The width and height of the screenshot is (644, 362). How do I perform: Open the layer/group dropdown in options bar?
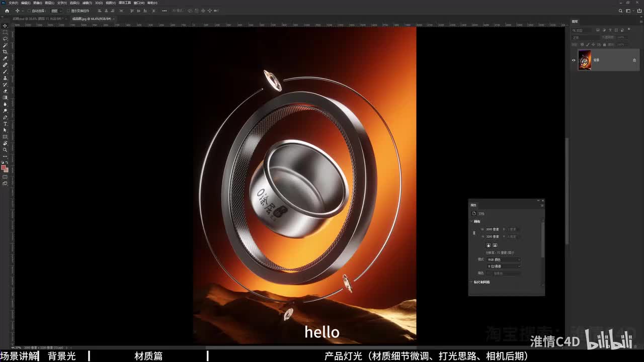point(56,11)
